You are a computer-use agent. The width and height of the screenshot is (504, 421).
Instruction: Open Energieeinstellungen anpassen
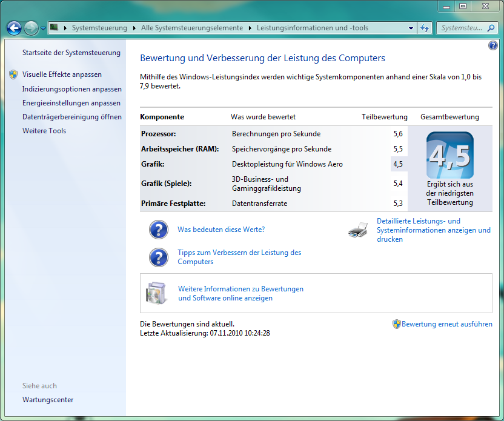(71, 103)
